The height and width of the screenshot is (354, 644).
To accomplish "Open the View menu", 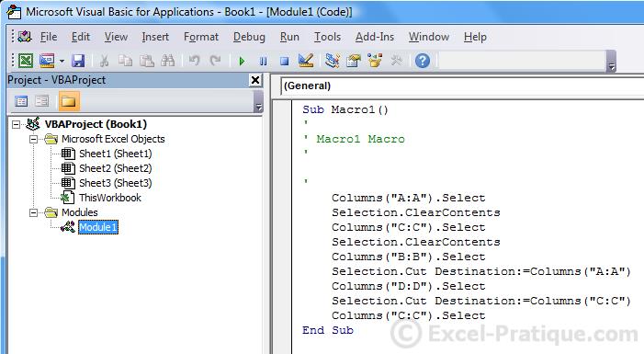I will tap(116, 37).
